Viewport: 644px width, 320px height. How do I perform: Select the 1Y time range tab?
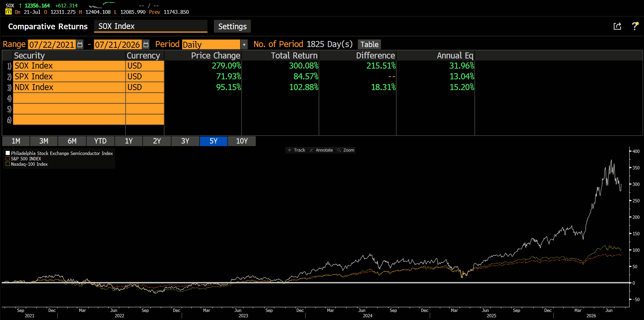(x=129, y=141)
